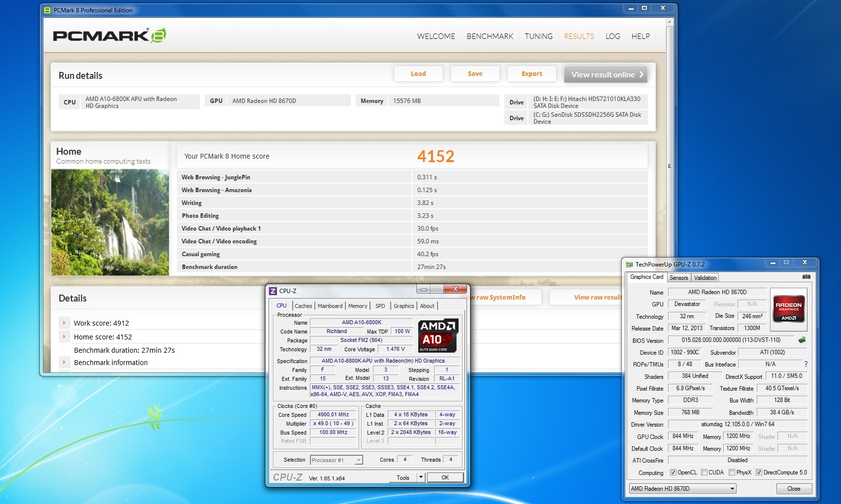Click the PCMark 8 logo

[109, 35]
